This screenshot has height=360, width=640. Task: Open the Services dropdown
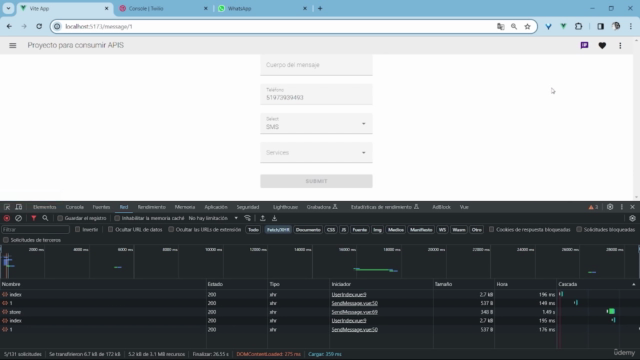pyautogui.click(x=316, y=152)
